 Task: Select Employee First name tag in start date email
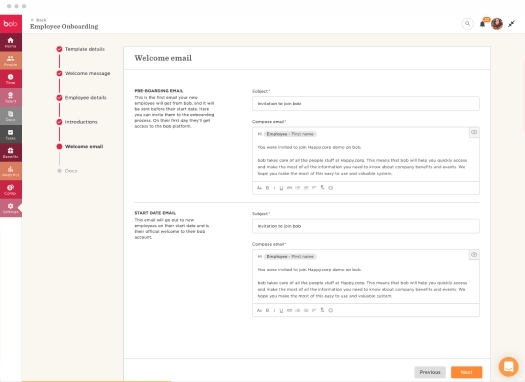coord(290,256)
